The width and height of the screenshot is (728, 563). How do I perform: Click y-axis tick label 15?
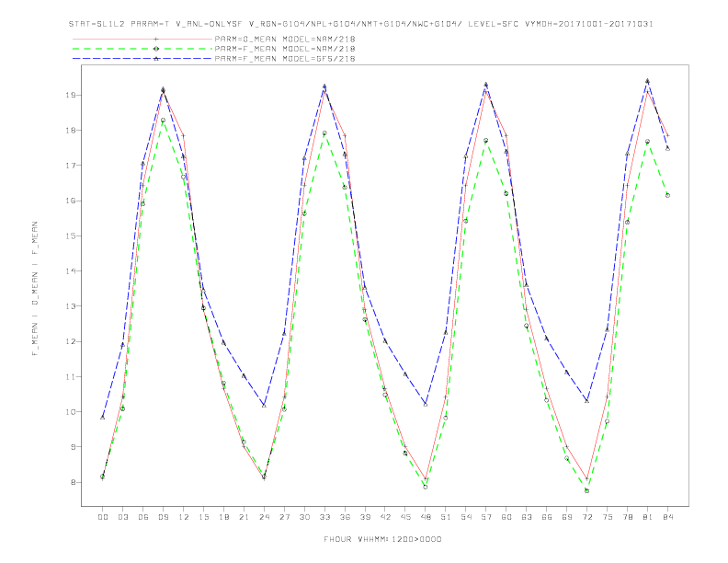[71, 236]
